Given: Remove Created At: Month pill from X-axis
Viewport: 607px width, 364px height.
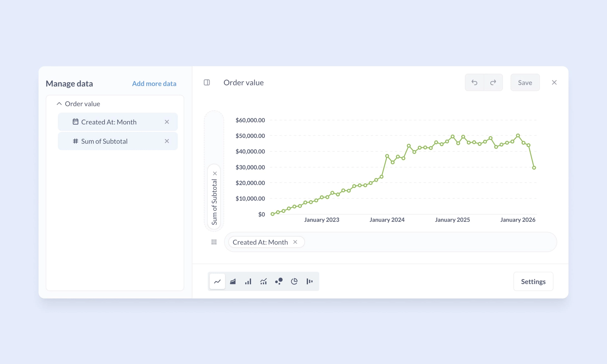Looking at the screenshot, I should tap(295, 242).
